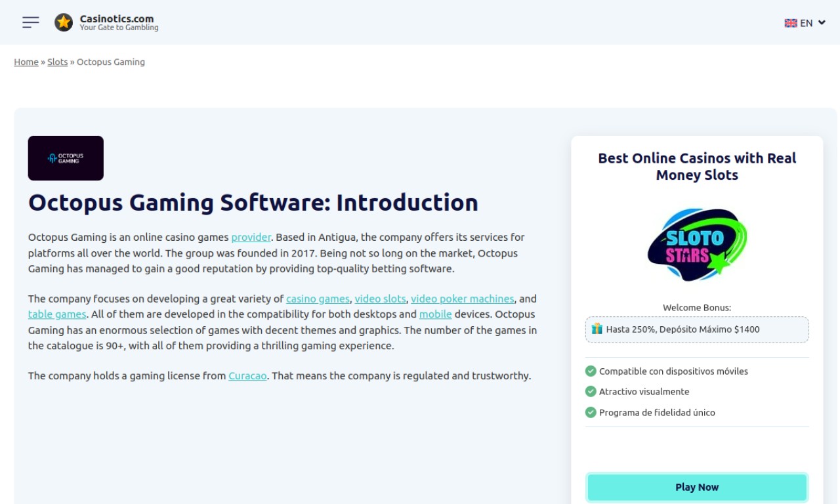This screenshot has width=840, height=504.
Task: Click the Sloto Stars casino logo
Action: point(697,245)
